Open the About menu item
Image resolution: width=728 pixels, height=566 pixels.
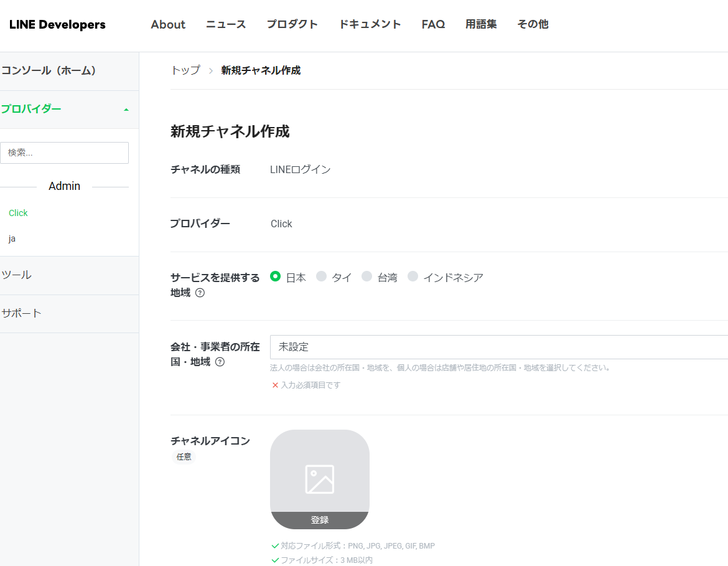pyautogui.click(x=168, y=25)
